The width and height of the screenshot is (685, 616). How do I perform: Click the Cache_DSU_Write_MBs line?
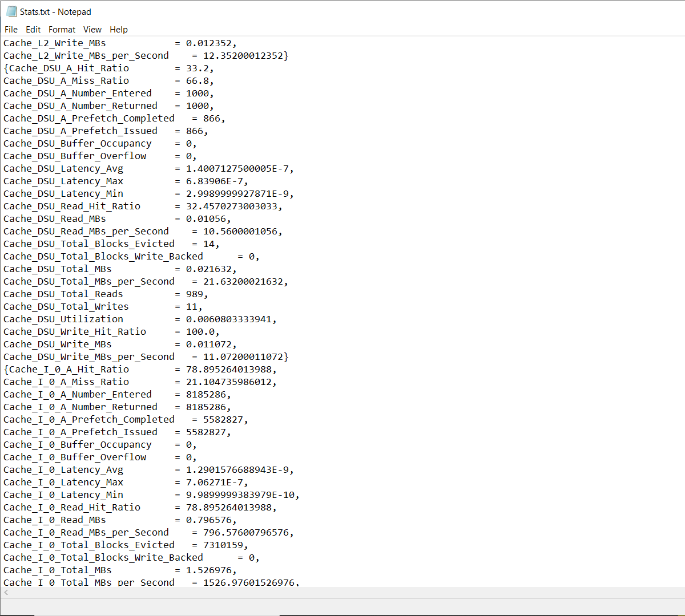tap(120, 345)
